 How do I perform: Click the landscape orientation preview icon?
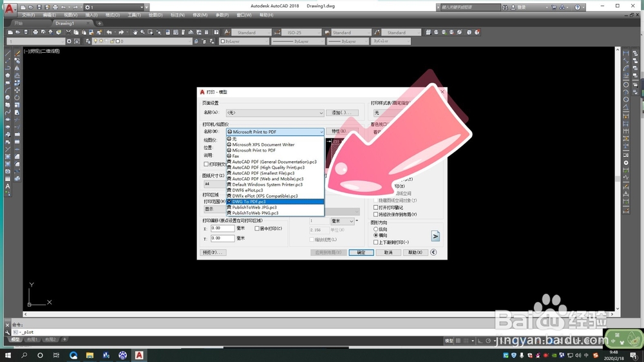pyautogui.click(x=435, y=236)
